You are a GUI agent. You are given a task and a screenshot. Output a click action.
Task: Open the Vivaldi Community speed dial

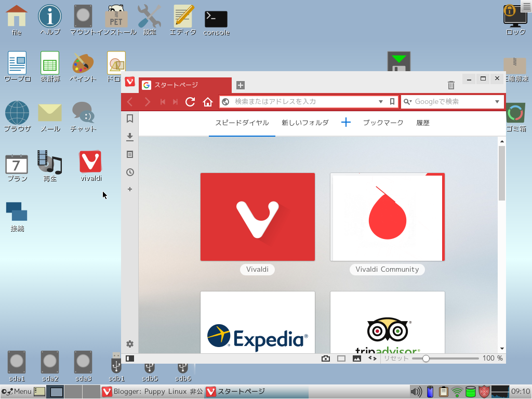pyautogui.click(x=387, y=217)
